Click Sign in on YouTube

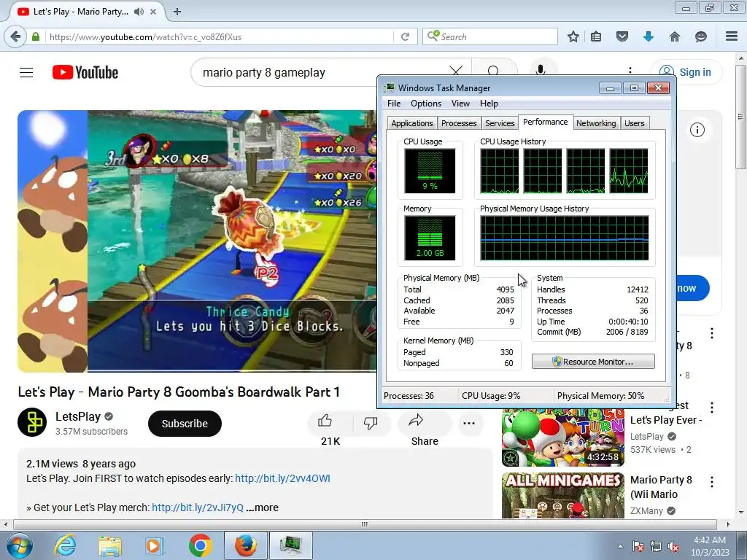tap(686, 72)
